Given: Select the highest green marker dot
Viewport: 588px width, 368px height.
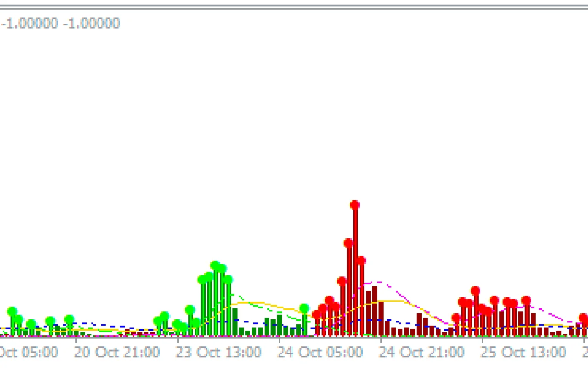Looking at the screenshot, I should tap(215, 265).
